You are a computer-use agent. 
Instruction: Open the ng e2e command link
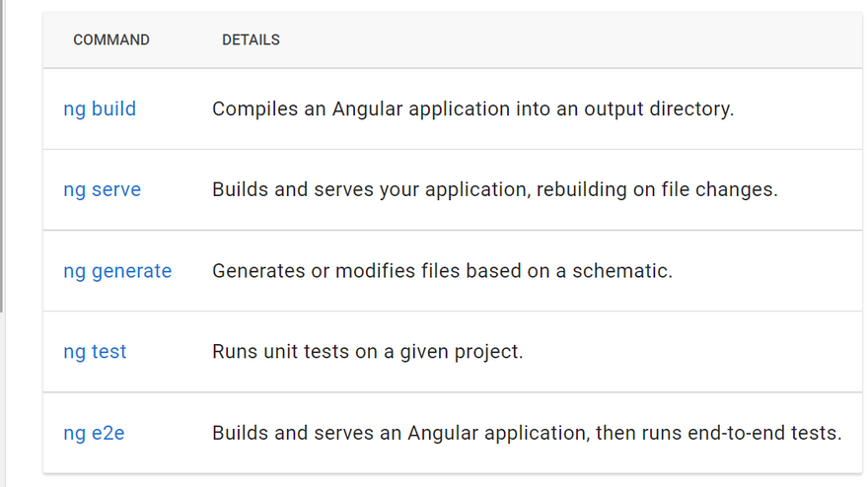[x=94, y=433]
